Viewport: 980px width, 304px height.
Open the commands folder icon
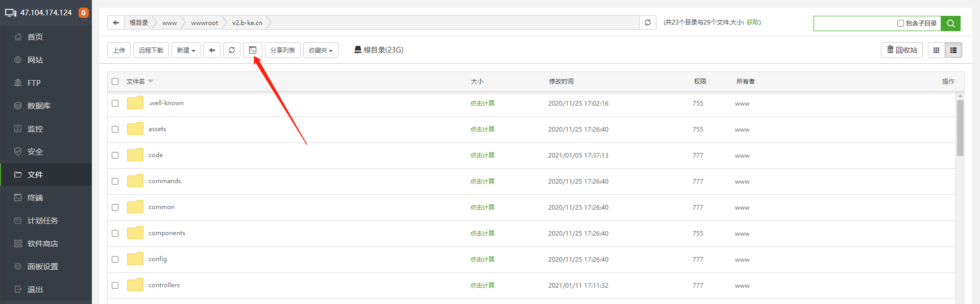pos(135,181)
